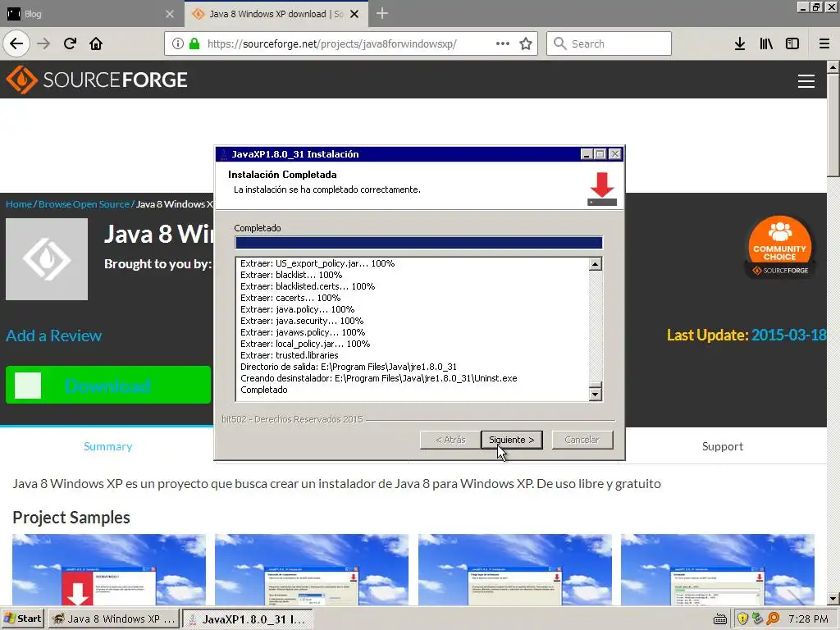Select log line 'Extraer: cacerts... 100%'

290,298
